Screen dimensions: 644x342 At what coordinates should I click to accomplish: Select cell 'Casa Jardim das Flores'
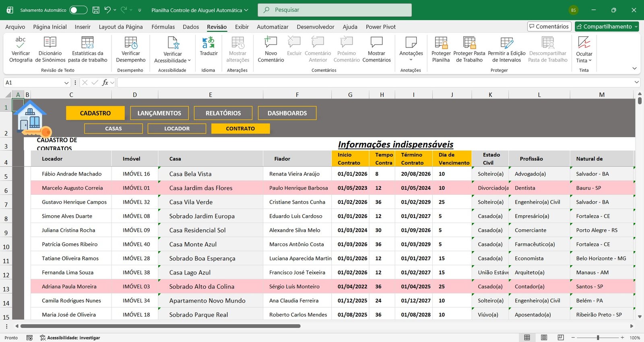(x=211, y=188)
